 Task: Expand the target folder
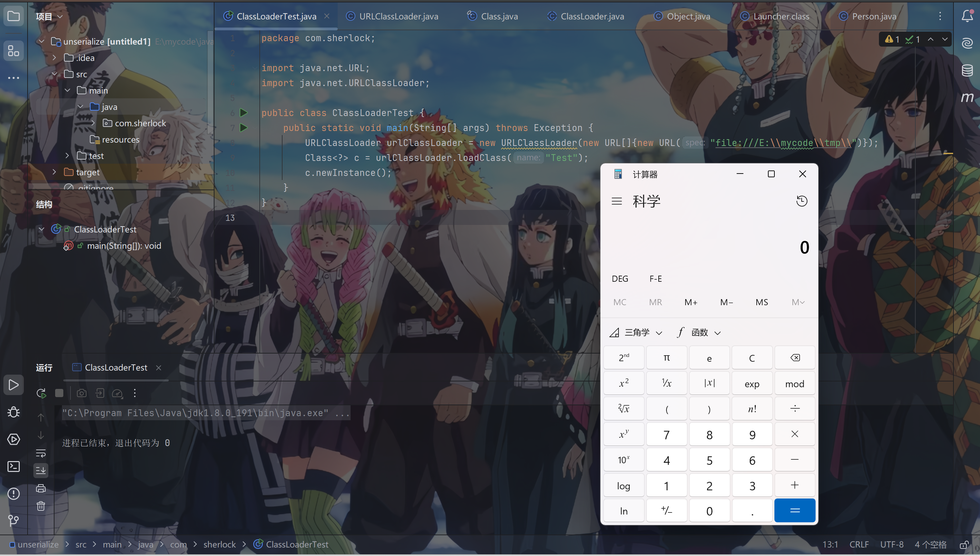pos(54,172)
